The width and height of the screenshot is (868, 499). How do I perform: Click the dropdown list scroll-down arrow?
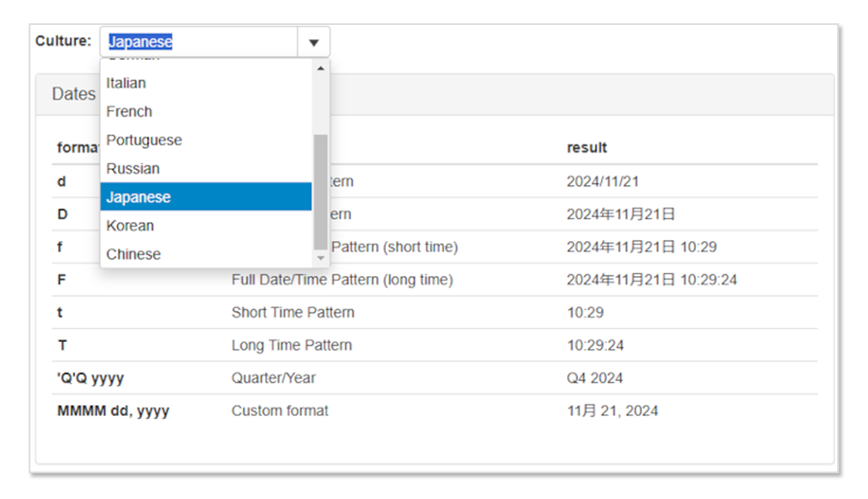(321, 259)
